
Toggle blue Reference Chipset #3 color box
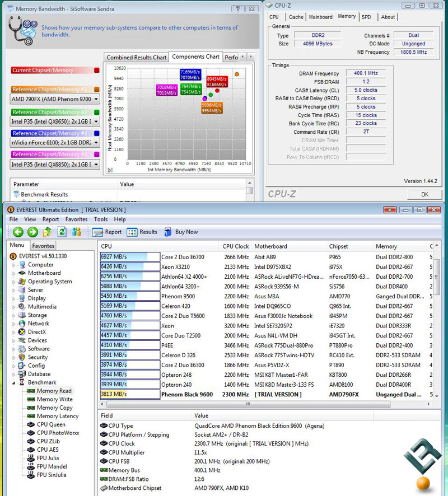97,133
